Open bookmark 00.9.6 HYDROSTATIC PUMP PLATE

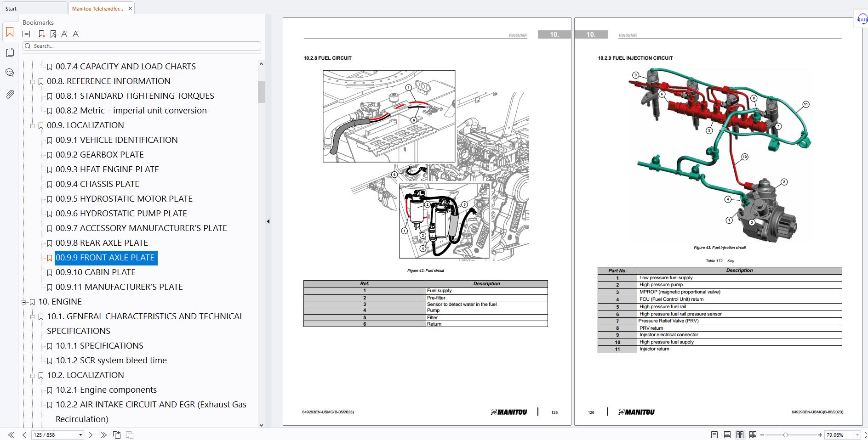[121, 214]
